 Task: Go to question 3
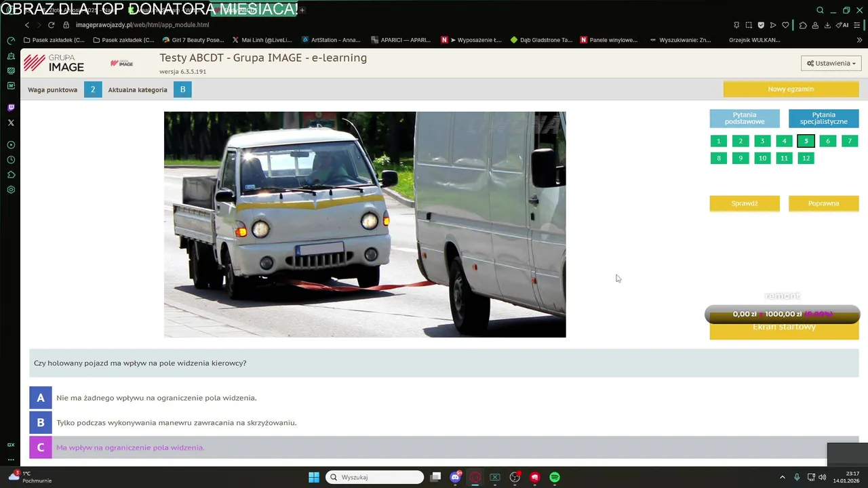(x=762, y=141)
